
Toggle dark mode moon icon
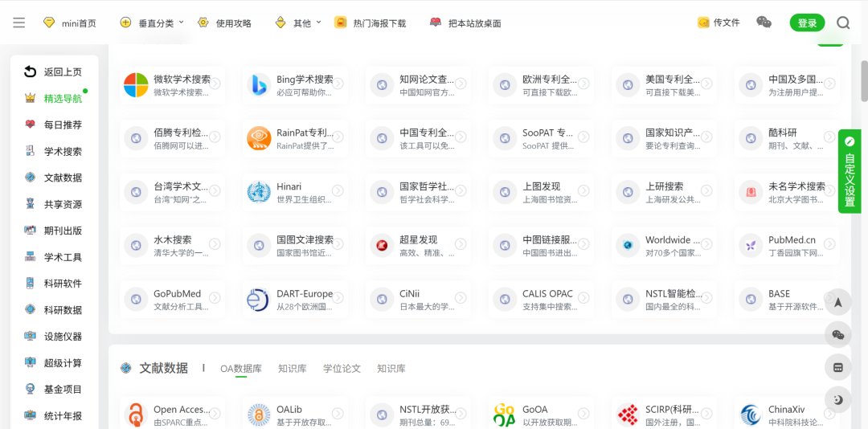point(838,399)
